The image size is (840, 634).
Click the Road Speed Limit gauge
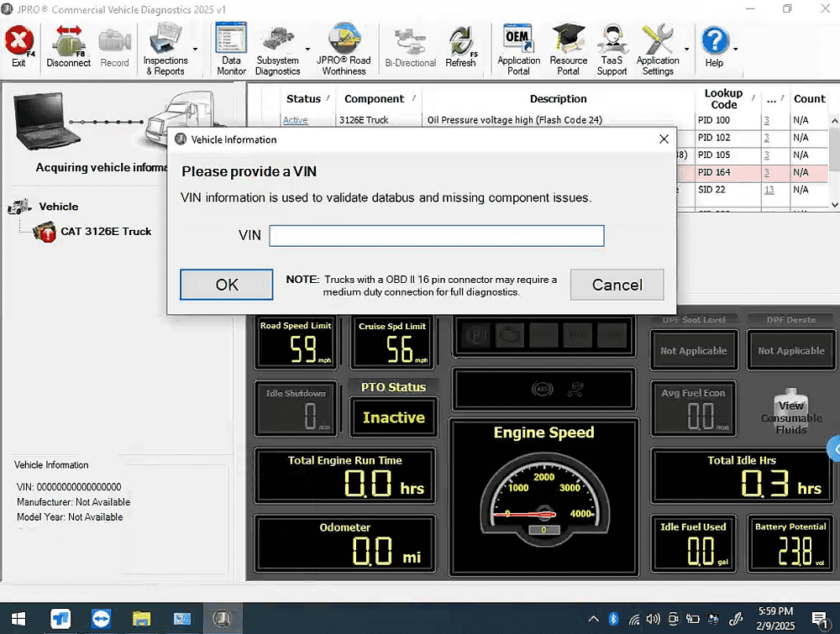(x=296, y=343)
